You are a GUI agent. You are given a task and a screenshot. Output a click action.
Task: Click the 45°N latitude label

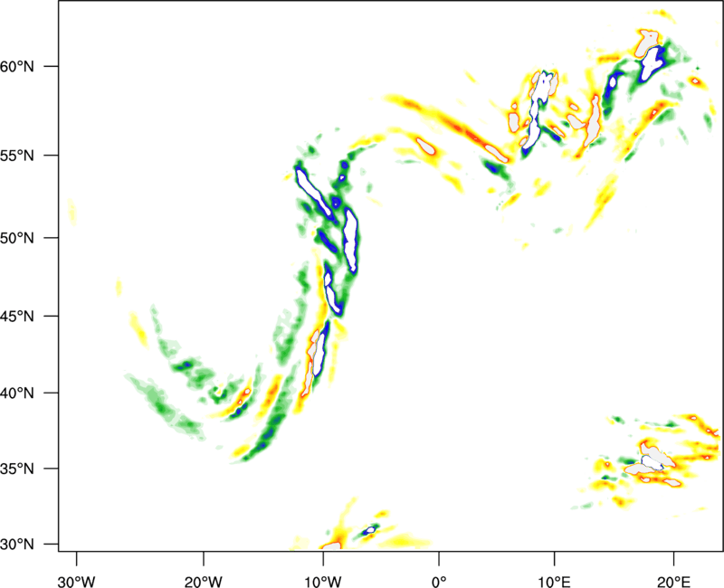(x=17, y=317)
